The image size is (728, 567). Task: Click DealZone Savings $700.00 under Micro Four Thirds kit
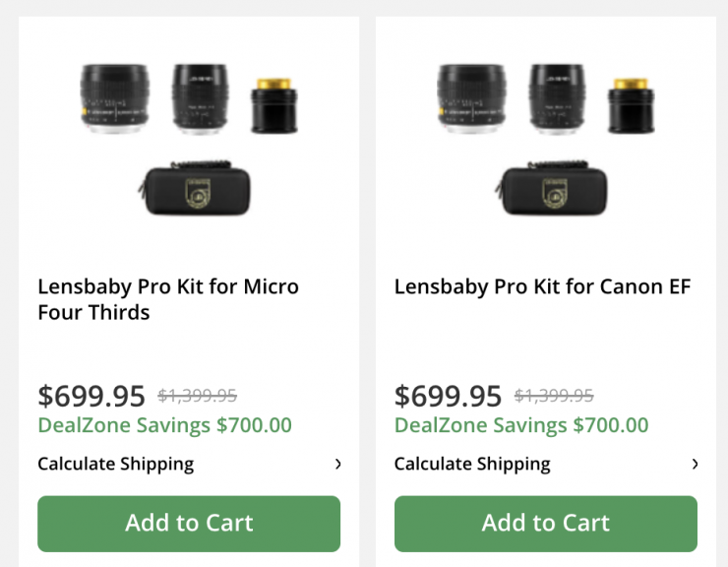tap(164, 425)
